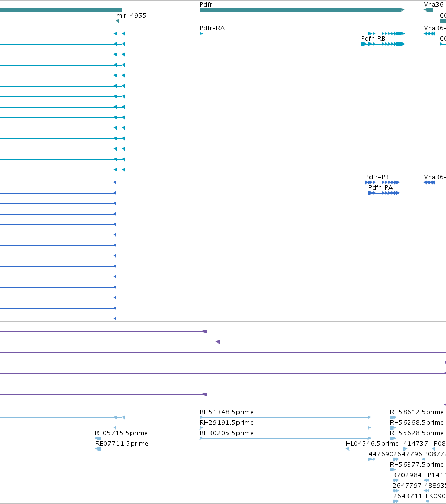Image resolution: width=446 pixels, height=504 pixels.
Task: Select the Pdfr-RA transcript exon structure
Action: click(x=302, y=34)
